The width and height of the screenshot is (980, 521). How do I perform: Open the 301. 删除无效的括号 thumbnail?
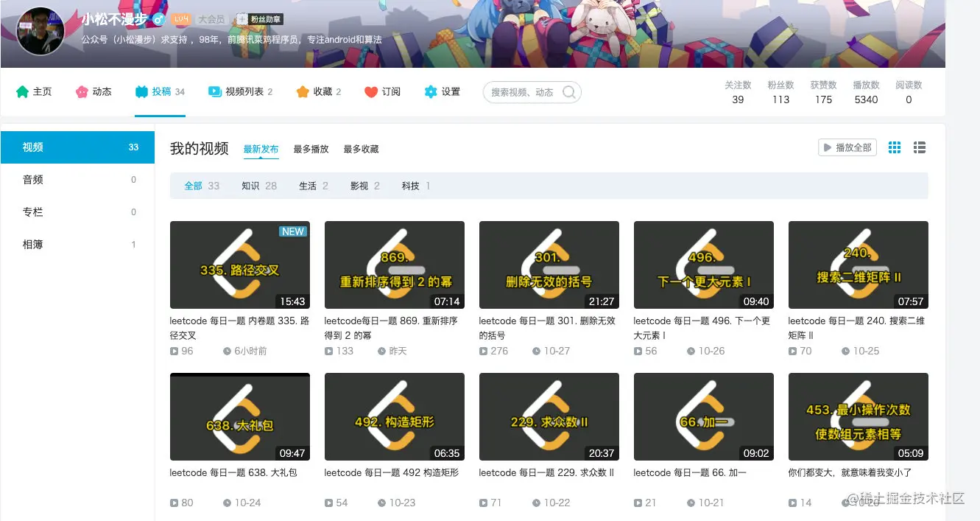pyautogui.click(x=549, y=265)
